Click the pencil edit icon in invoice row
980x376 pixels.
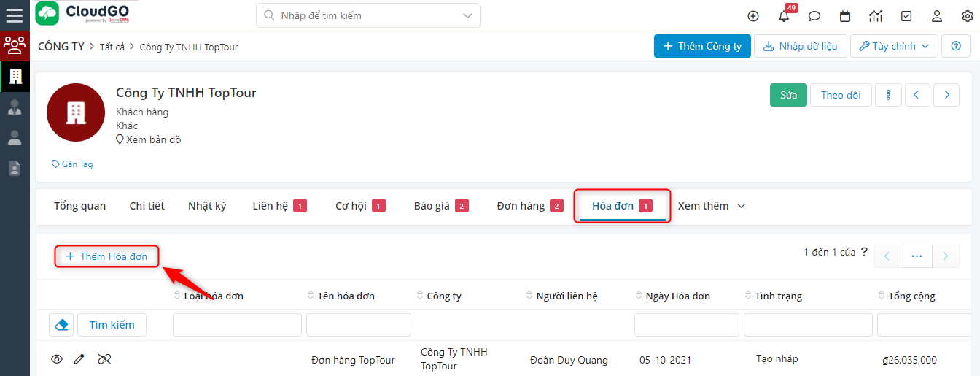point(79,359)
